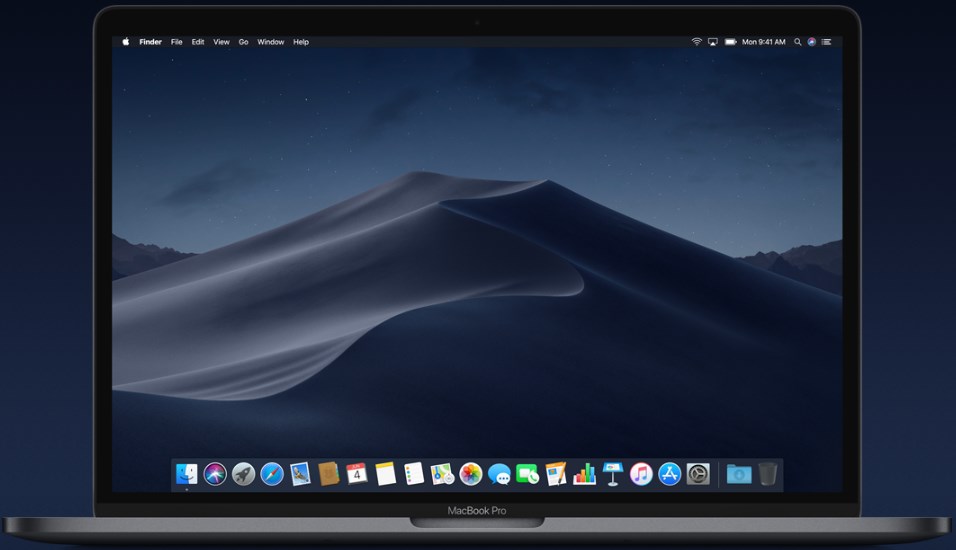The image size is (956, 550).
Task: Open Calendar icon showing 4
Action: pos(357,474)
